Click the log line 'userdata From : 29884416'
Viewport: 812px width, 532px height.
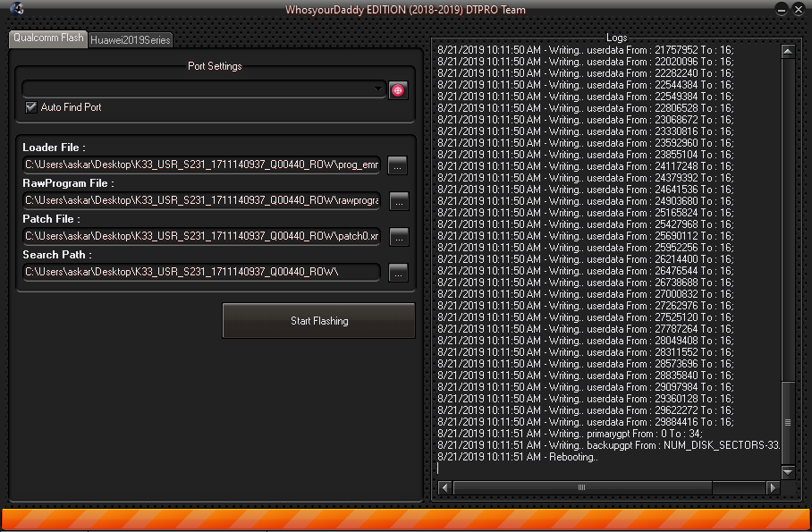tap(585, 422)
